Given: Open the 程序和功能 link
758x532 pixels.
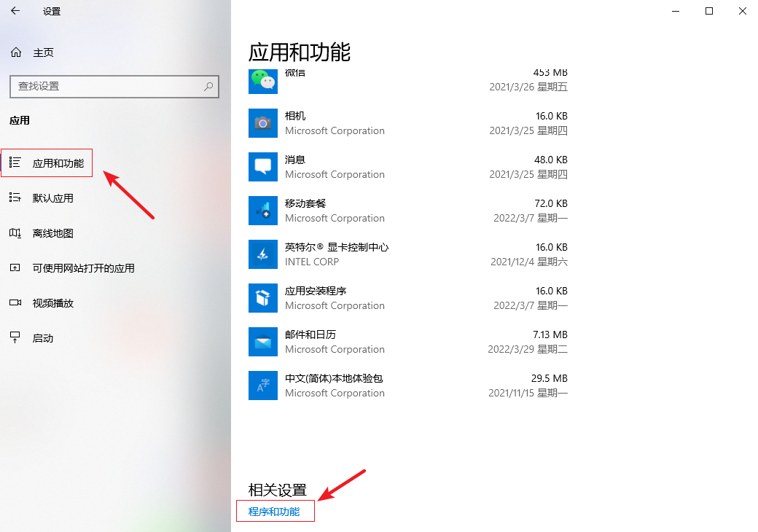Looking at the screenshot, I should pos(274,512).
